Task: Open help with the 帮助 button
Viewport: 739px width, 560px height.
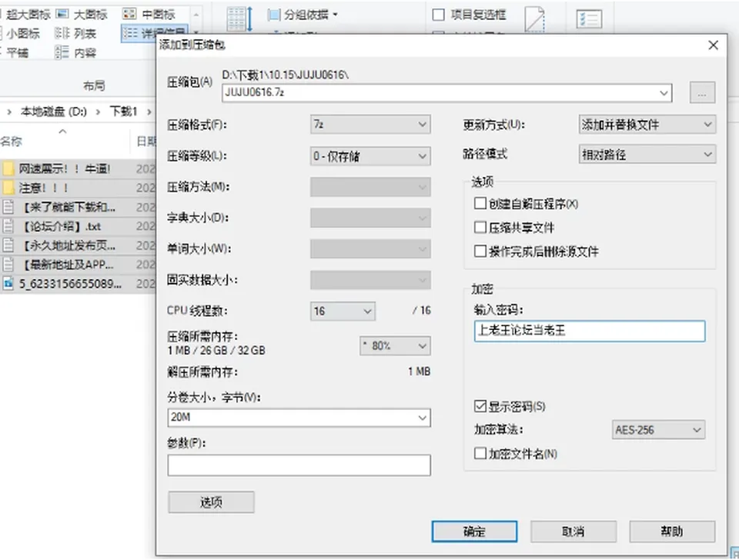Action: 672,532
